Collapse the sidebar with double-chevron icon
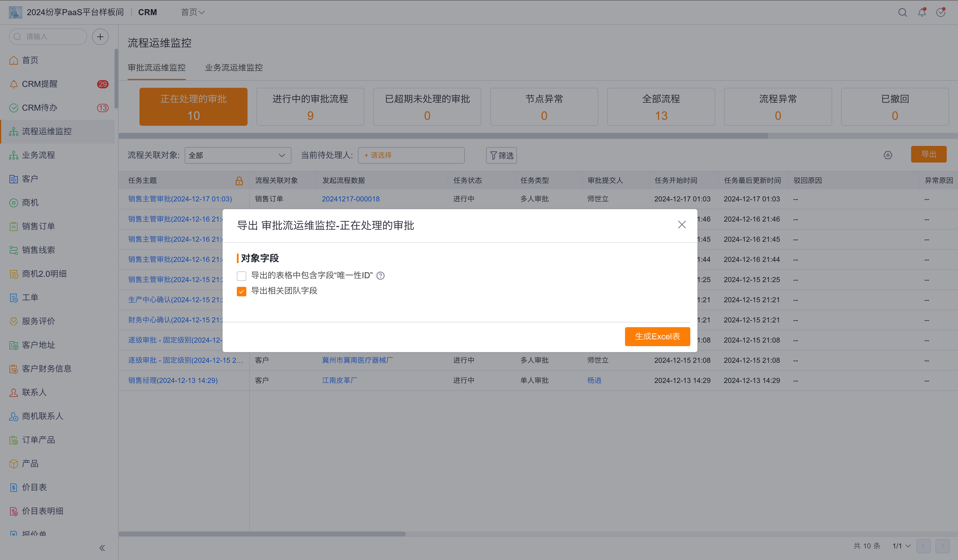 point(102,548)
